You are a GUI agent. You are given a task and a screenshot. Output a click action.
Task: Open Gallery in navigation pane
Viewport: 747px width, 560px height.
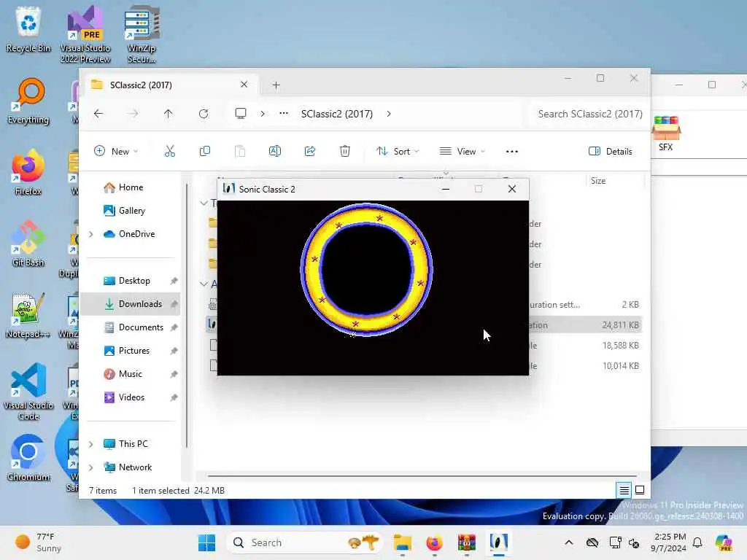click(132, 211)
